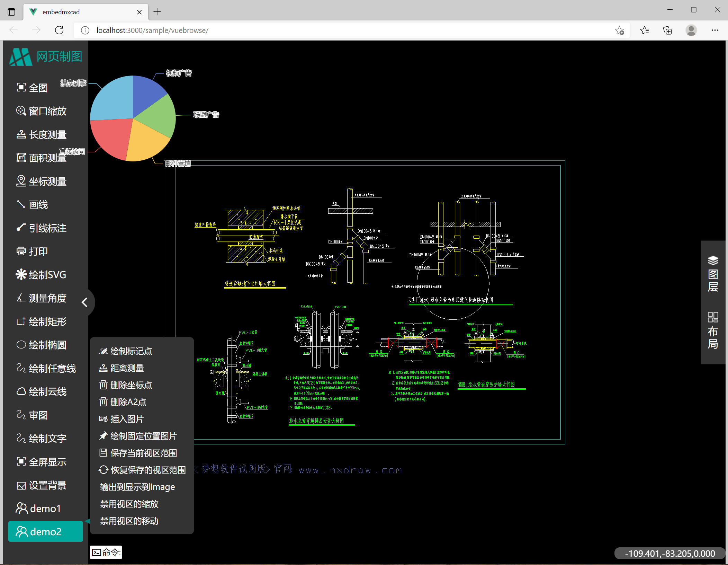This screenshot has width=728, height=565.
Task: Open the 图层 layers panel
Action: pyautogui.click(x=713, y=274)
